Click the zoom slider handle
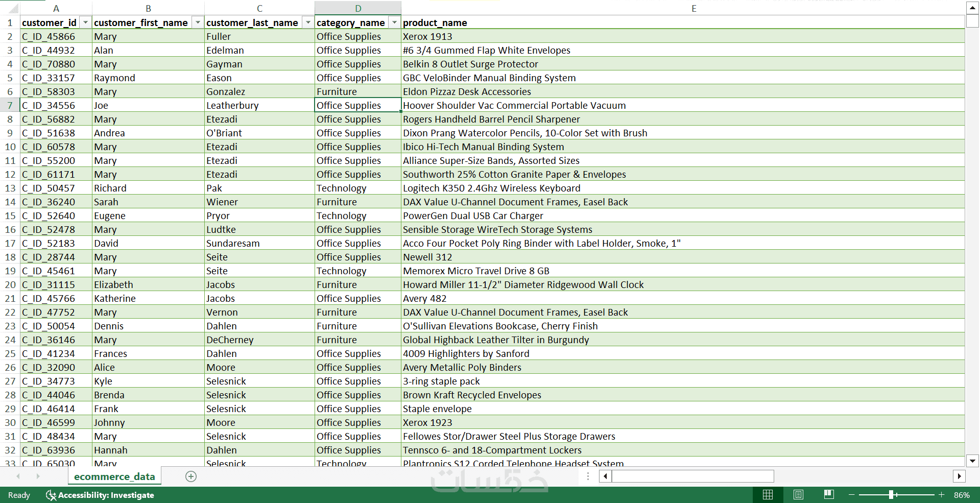 pos(891,495)
